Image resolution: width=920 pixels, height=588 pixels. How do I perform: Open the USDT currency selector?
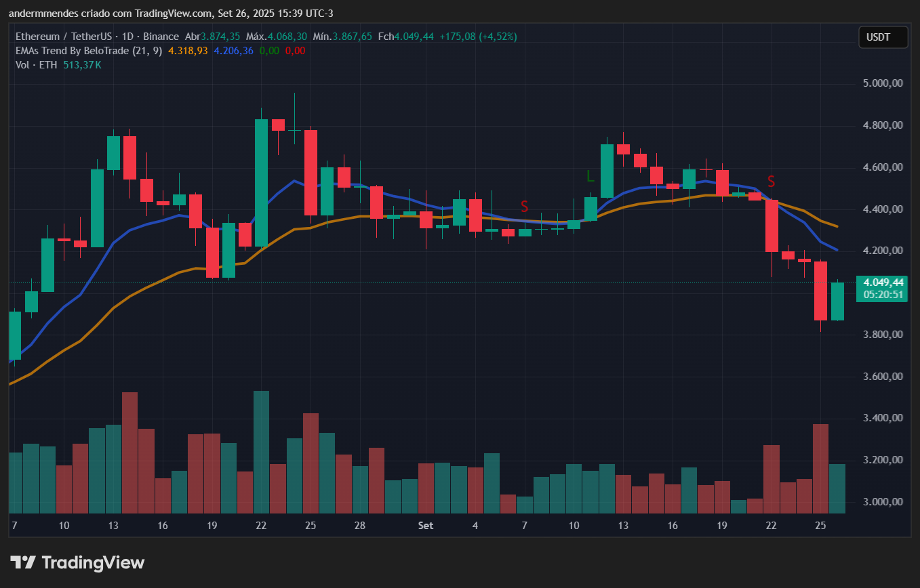(x=883, y=37)
